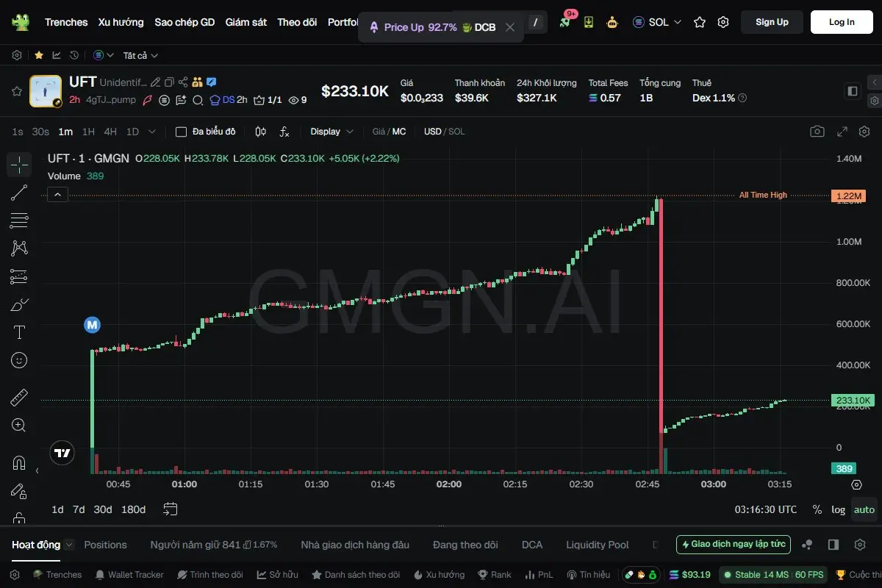Open the stay-in-drawing-mode pencil lock tool
Viewport: 882px width, 588px height.
pos(19,491)
